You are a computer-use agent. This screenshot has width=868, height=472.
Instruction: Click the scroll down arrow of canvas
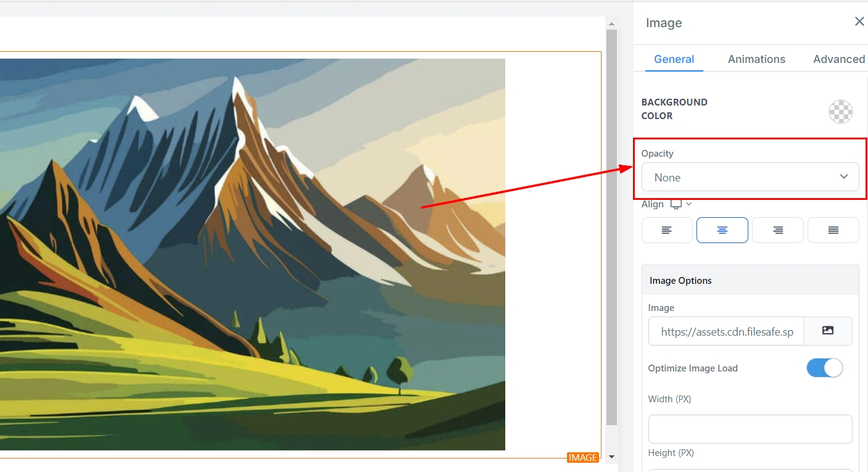(x=611, y=457)
